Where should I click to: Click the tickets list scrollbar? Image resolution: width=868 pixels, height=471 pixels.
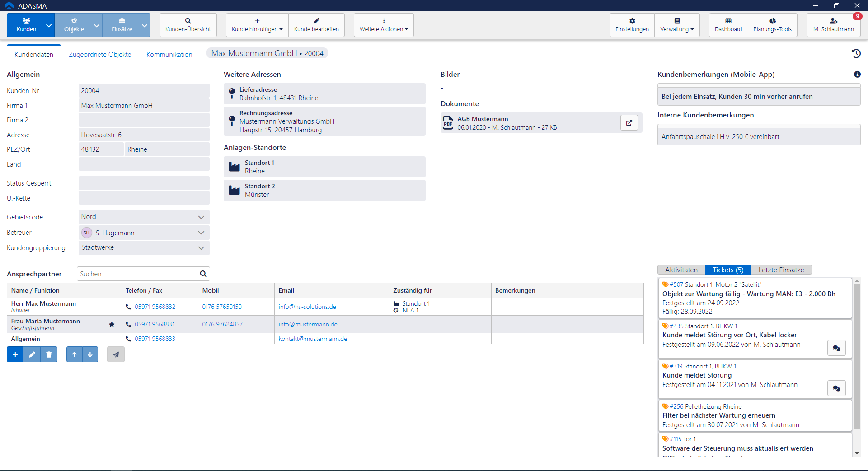[856, 357]
